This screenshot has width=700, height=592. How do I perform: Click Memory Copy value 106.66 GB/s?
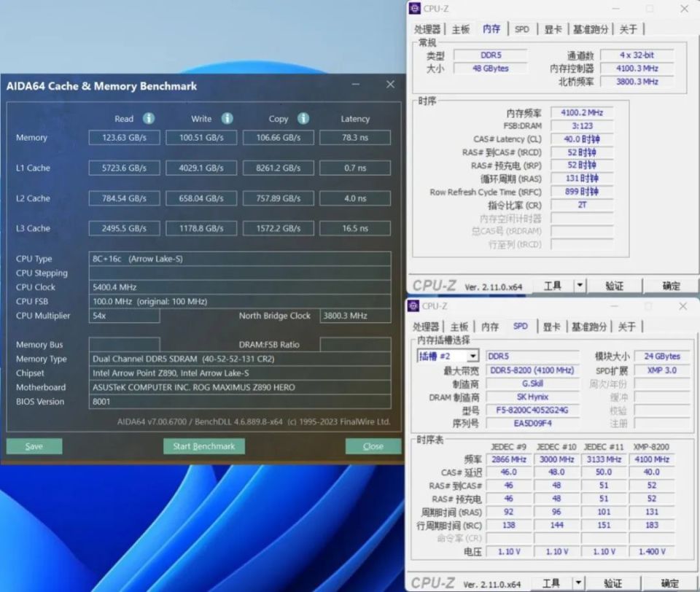278,138
